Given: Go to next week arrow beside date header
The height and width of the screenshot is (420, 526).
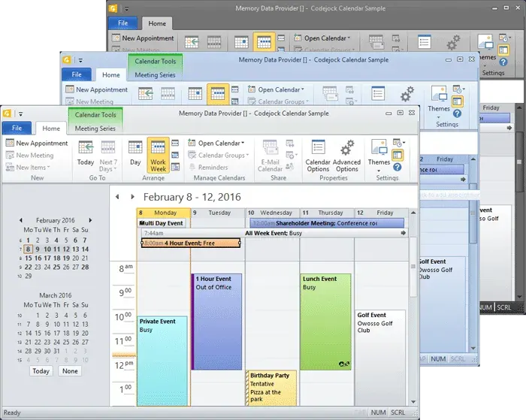Looking at the screenshot, I should click(132, 197).
